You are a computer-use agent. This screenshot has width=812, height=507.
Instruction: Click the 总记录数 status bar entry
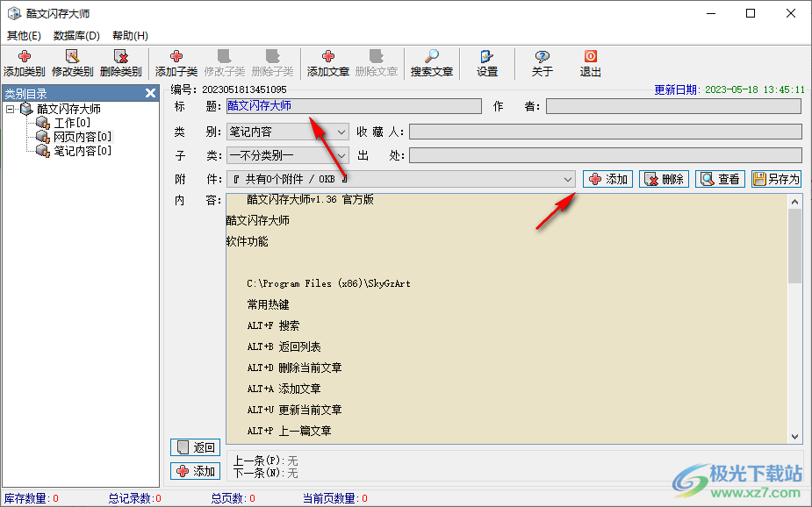134,498
